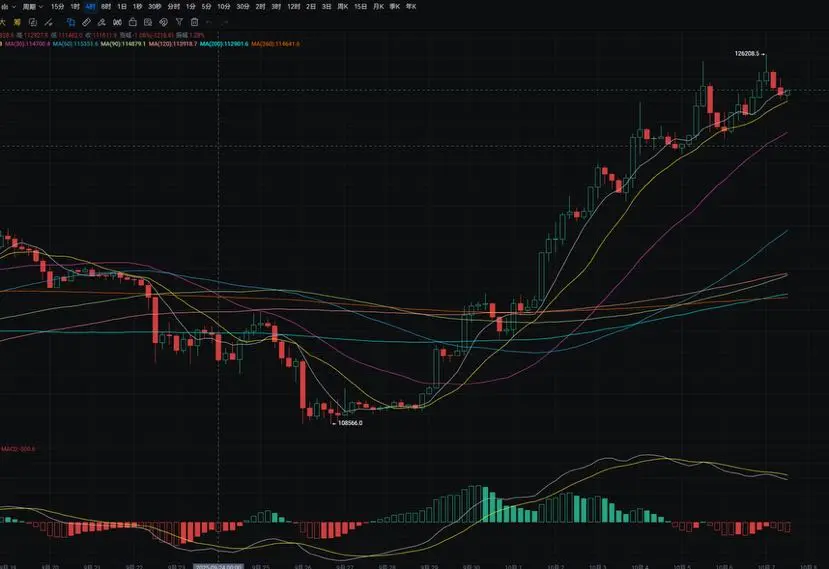Switch to the 3时 timeframe
The image size is (829, 569).
pyautogui.click(x=276, y=7)
